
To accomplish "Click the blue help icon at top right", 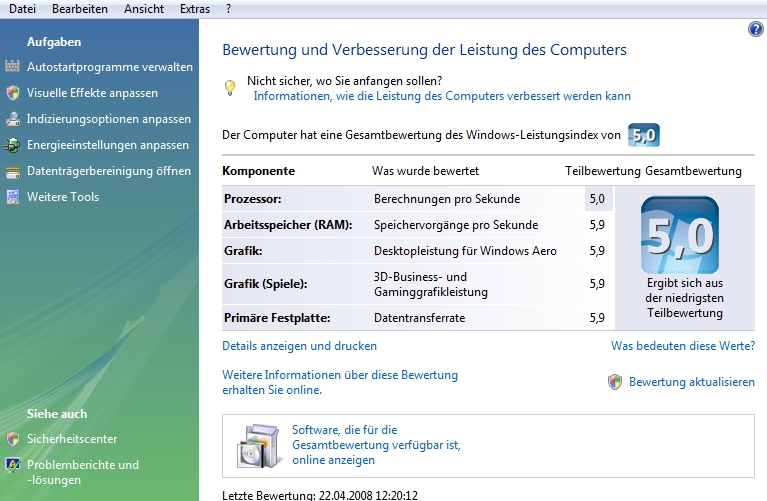I will [x=755, y=29].
